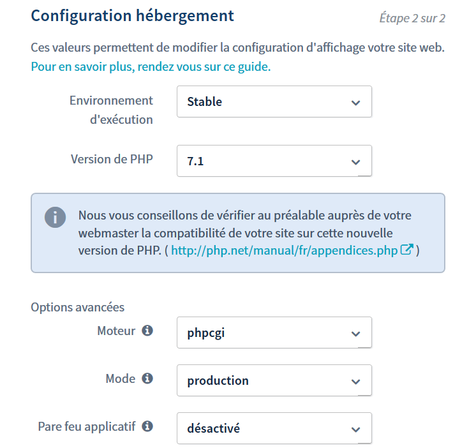Screen dimensions: 476x448
Task: Click the 'Configuration hébergement' title
Action: [132, 15]
